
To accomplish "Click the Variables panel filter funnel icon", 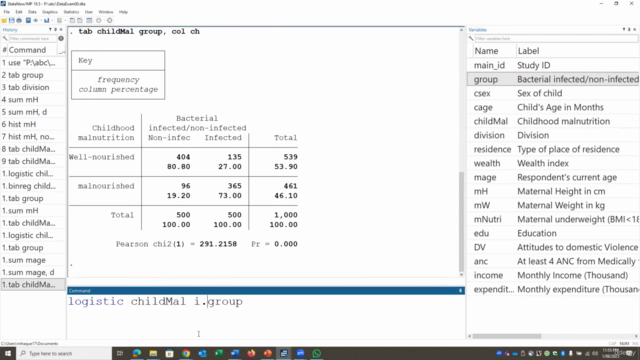I will click(x=624, y=30).
